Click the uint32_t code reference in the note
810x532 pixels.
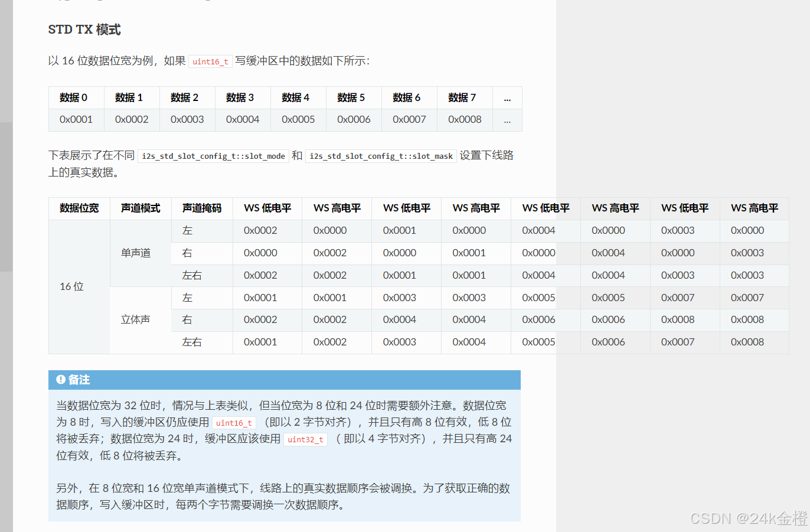pyautogui.click(x=305, y=439)
